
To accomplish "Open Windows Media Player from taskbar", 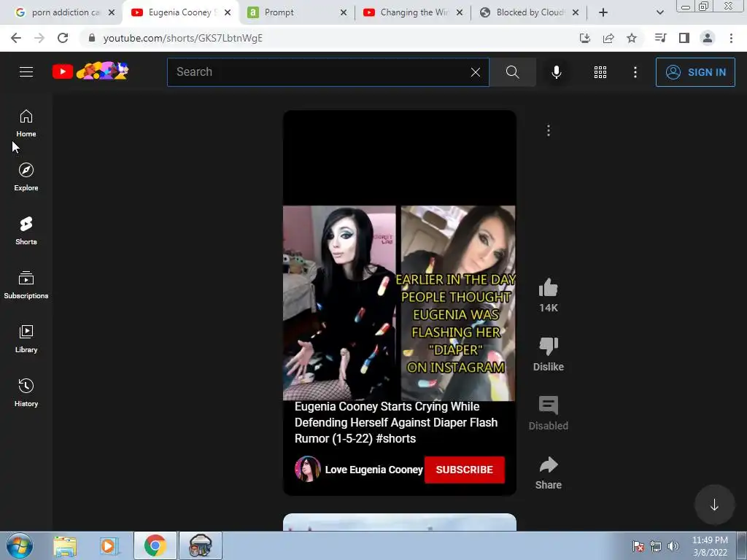I will click(x=109, y=546).
